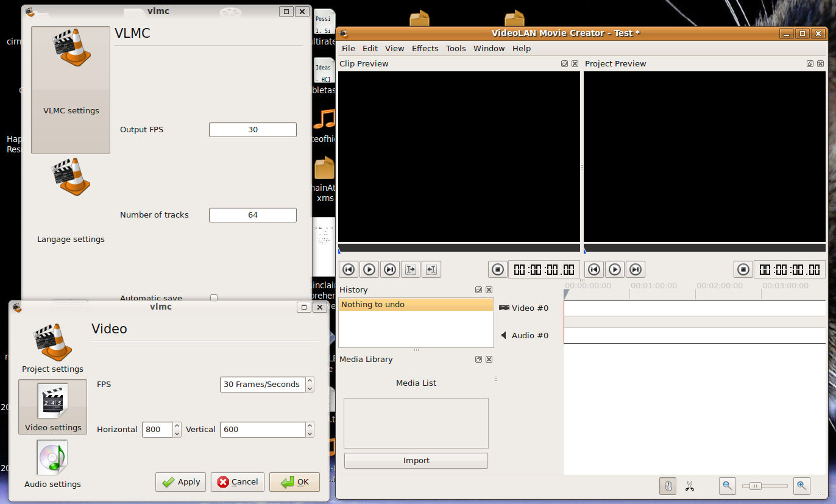Play the Clip Preview

point(369,269)
